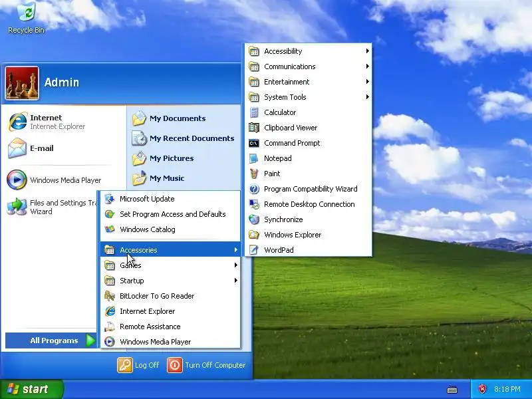The image size is (532, 399).
Task: Click the red security shield tray icon
Action: point(482,389)
